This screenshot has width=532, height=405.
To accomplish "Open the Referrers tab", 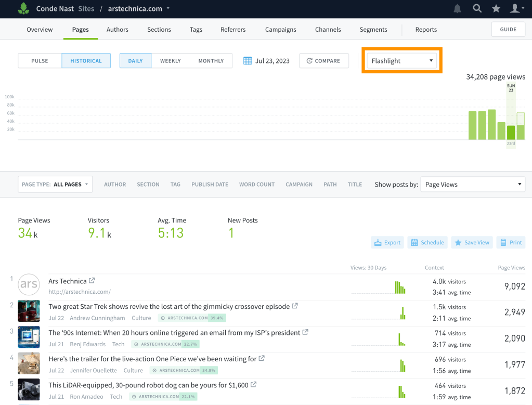I will click(x=233, y=30).
